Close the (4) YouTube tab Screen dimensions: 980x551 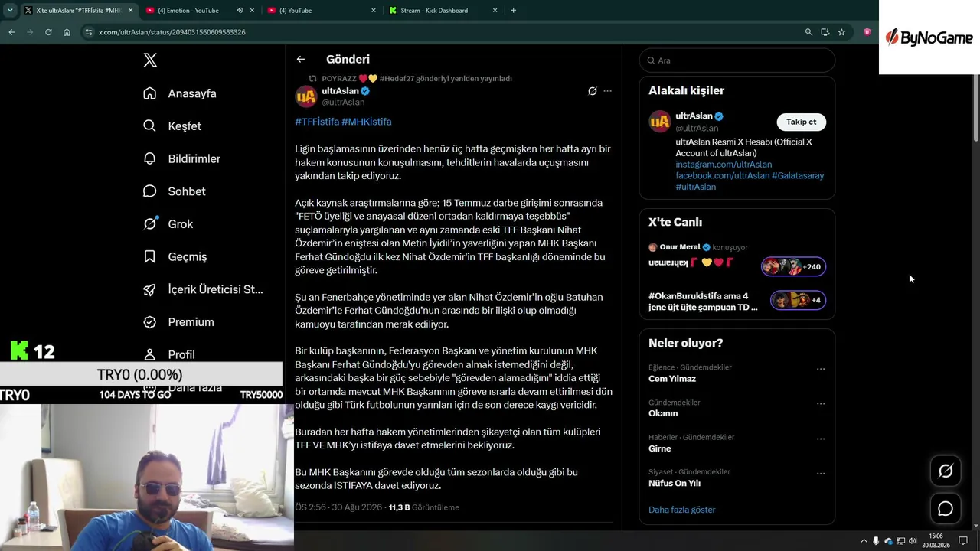374,11
